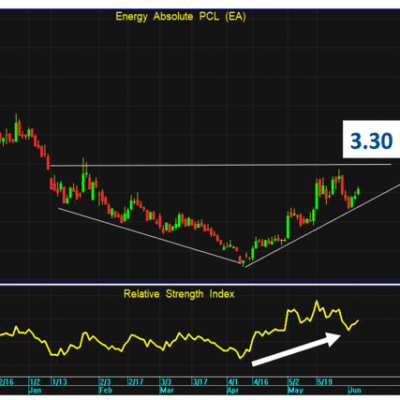Click the 'Relative Strength Index' panel title
This screenshot has width=400, height=400.
(x=179, y=294)
